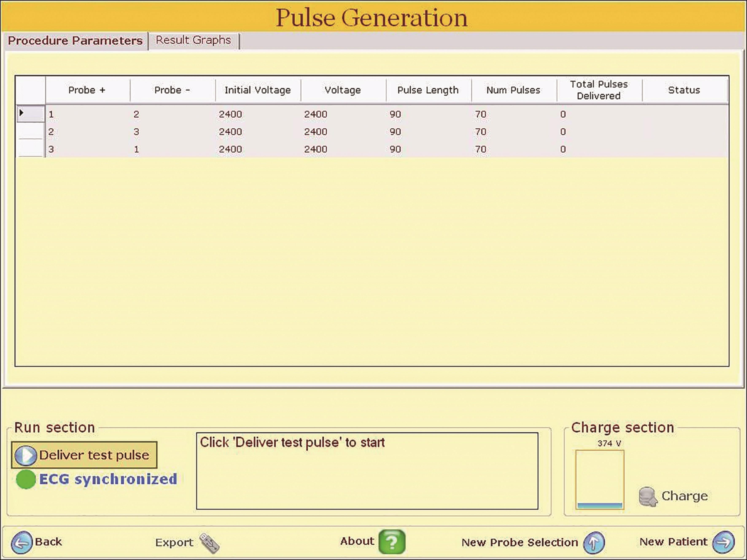Click the New Probe Selection up-arrow icon
747x560 pixels.
click(x=594, y=543)
